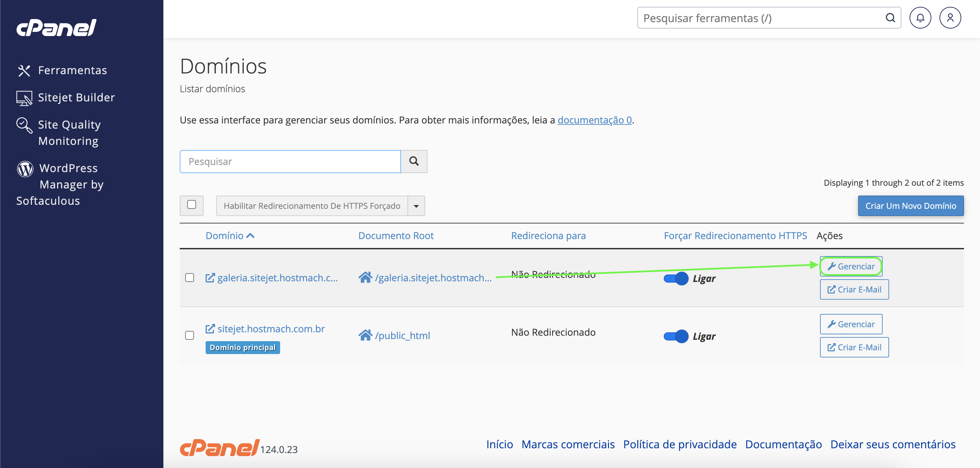
Task: Open the galeria.sitejet.hostmach.c... domain link
Action: (277, 278)
